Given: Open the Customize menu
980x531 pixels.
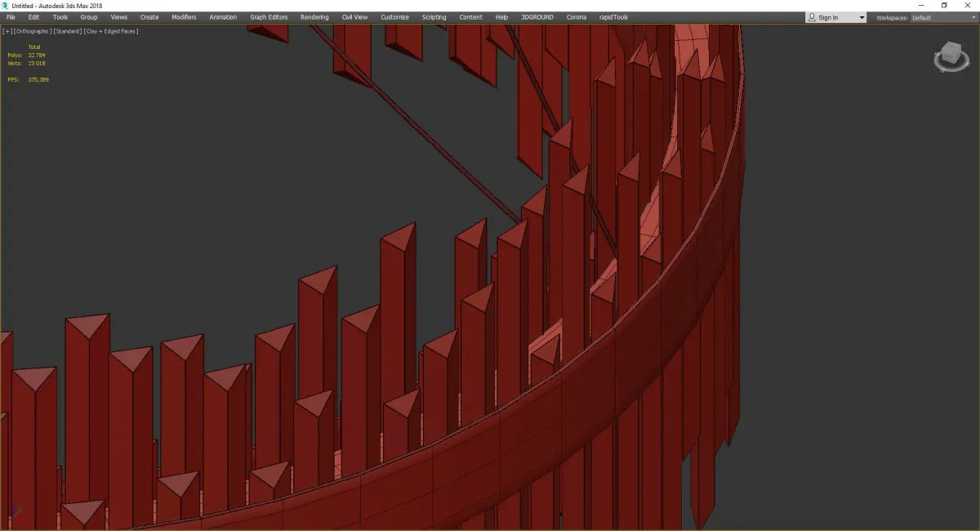Looking at the screenshot, I should pos(394,17).
